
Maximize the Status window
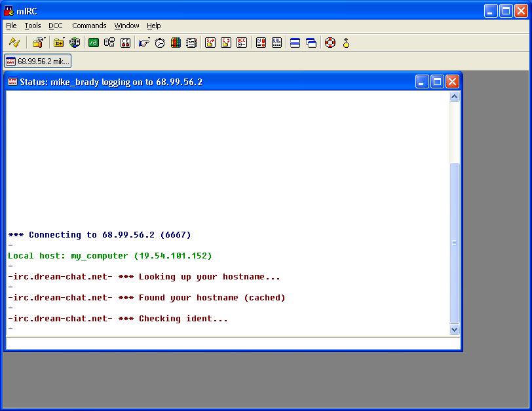[x=438, y=82]
